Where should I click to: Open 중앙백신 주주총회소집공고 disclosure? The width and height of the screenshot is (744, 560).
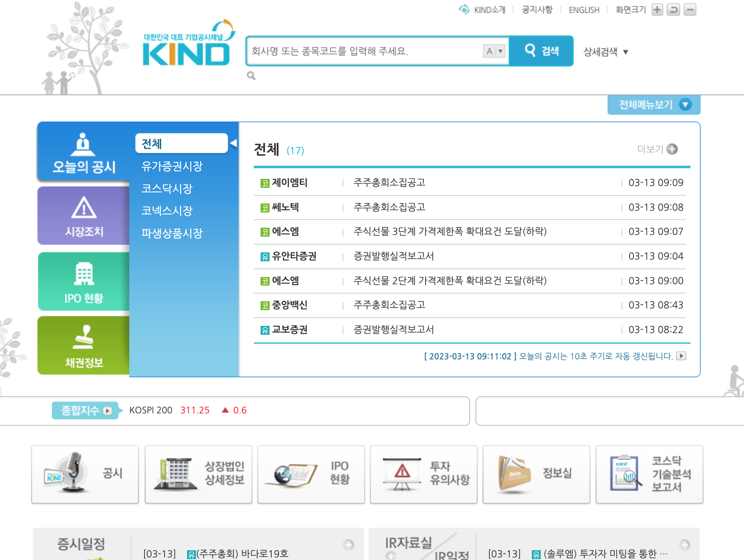point(389,305)
